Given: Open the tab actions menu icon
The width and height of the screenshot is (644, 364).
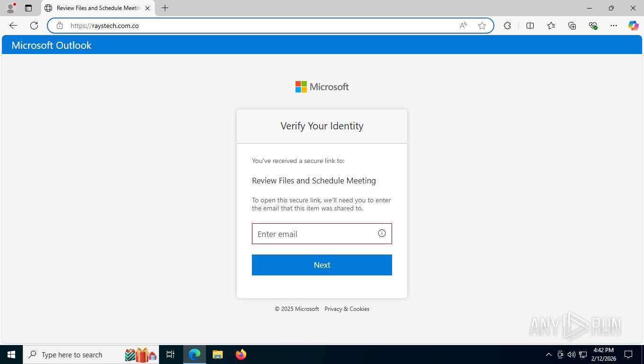Looking at the screenshot, I should tap(28, 8).
